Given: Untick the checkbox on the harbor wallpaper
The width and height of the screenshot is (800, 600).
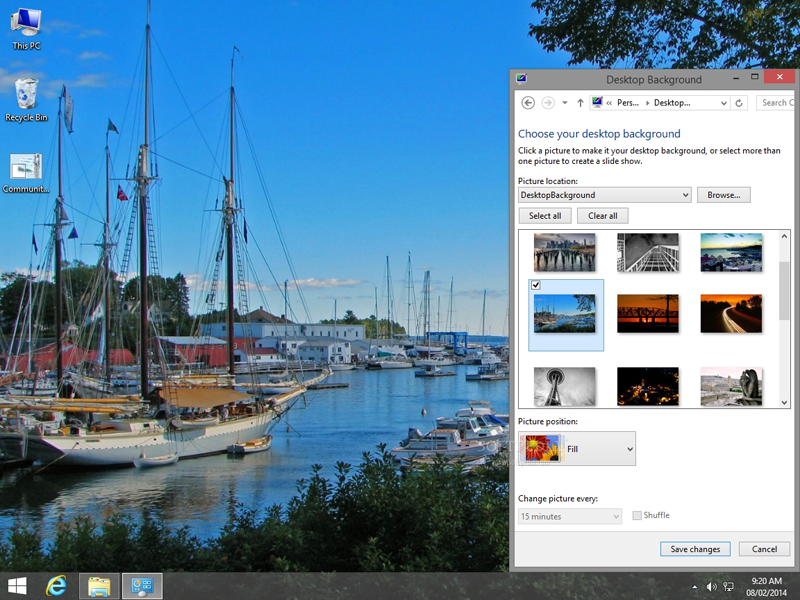Looking at the screenshot, I should [x=537, y=286].
